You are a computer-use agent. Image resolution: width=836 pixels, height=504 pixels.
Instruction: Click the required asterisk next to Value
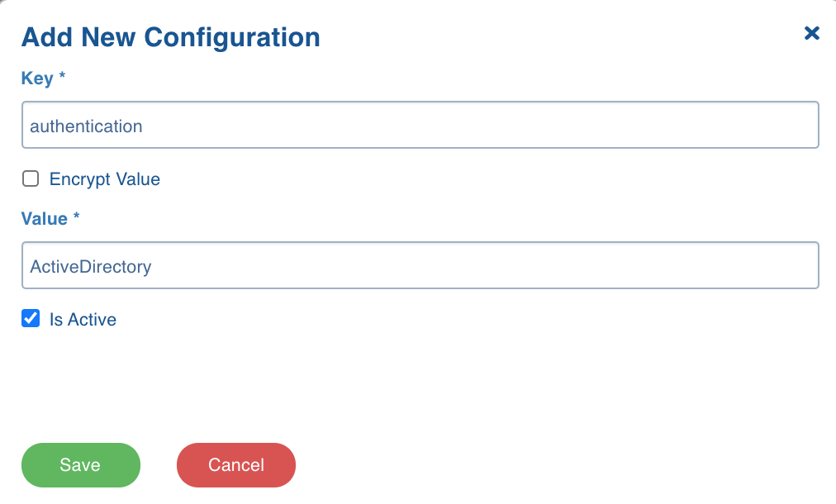point(76,216)
